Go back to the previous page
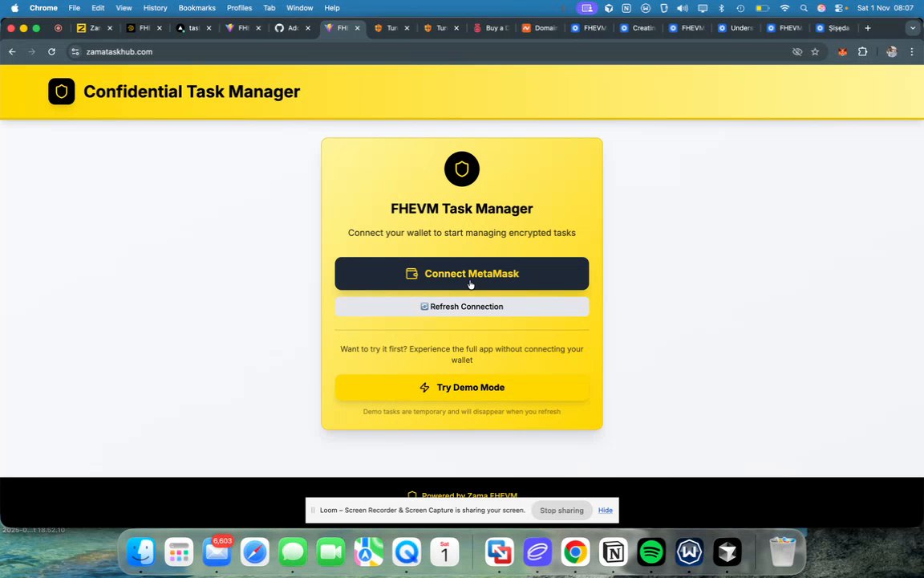The image size is (924, 578). (x=12, y=52)
